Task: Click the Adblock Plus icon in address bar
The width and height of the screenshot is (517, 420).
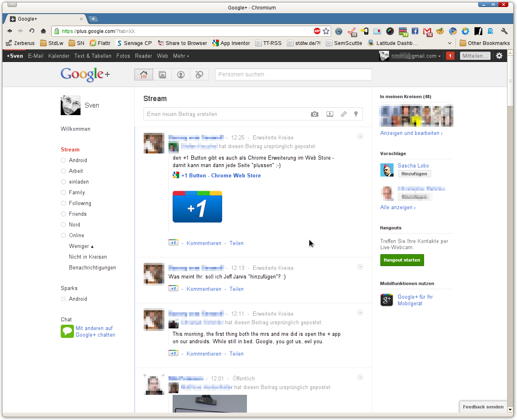Action: pyautogui.click(x=317, y=31)
